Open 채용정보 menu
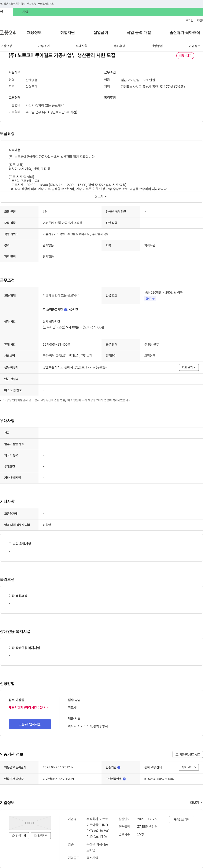The height and width of the screenshot is (868, 203). point(34,33)
